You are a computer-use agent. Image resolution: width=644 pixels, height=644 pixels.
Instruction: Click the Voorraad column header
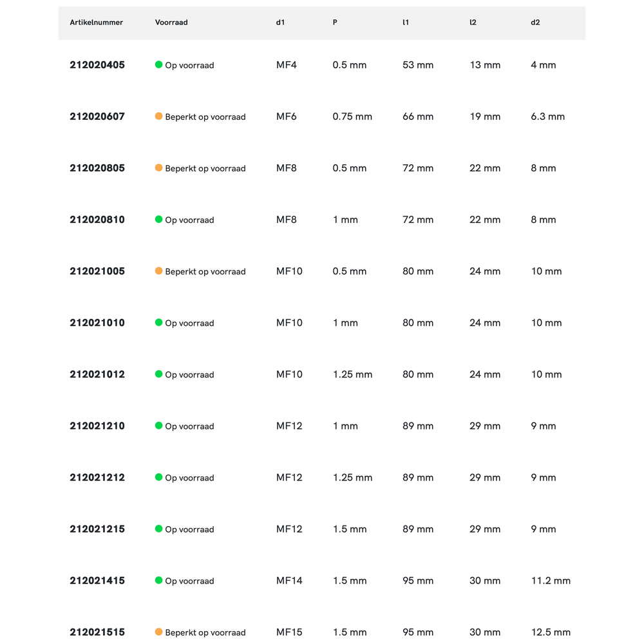[x=171, y=23]
